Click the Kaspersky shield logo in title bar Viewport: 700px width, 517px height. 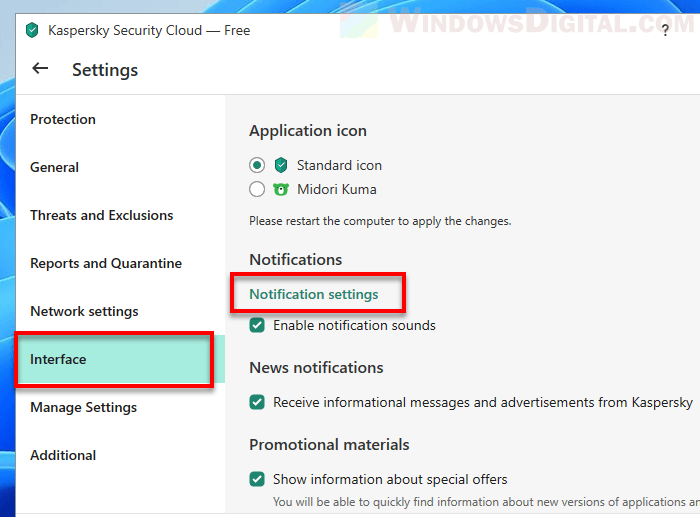point(32,30)
